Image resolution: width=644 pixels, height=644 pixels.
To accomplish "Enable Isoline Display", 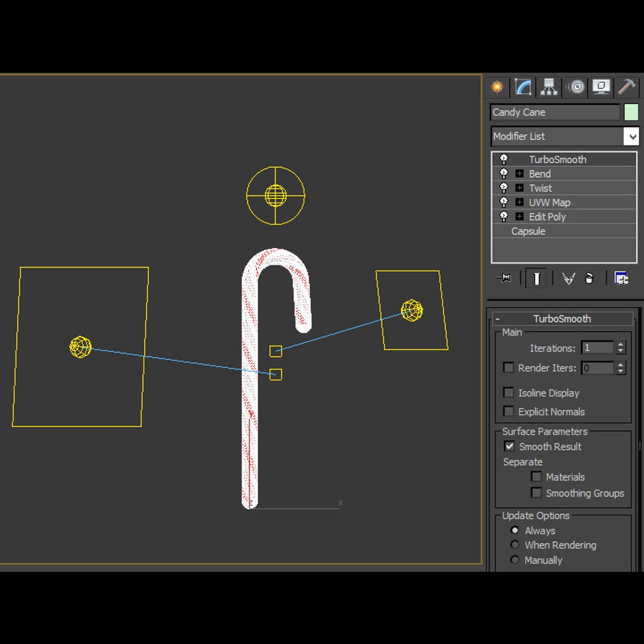I will click(x=509, y=392).
